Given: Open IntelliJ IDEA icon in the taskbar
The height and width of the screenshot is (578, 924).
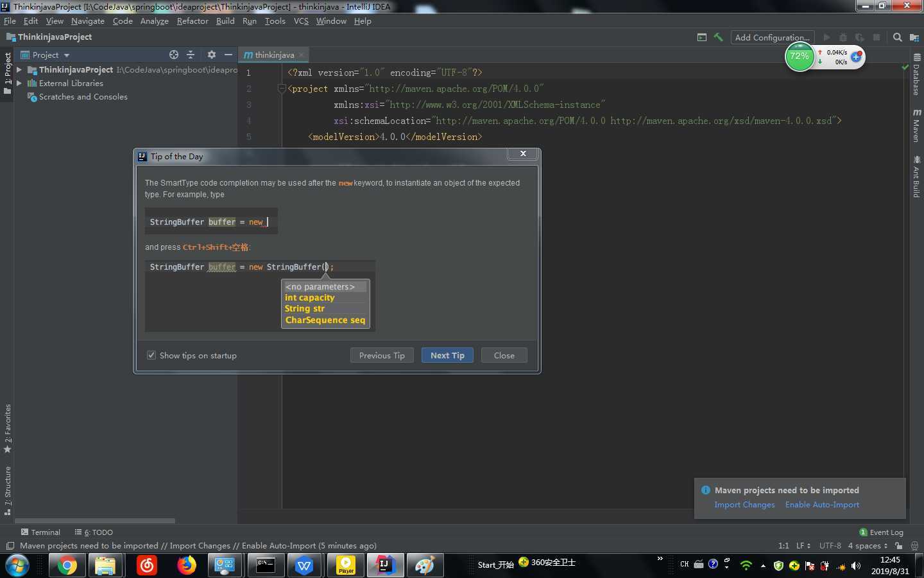Looking at the screenshot, I should pos(385,565).
